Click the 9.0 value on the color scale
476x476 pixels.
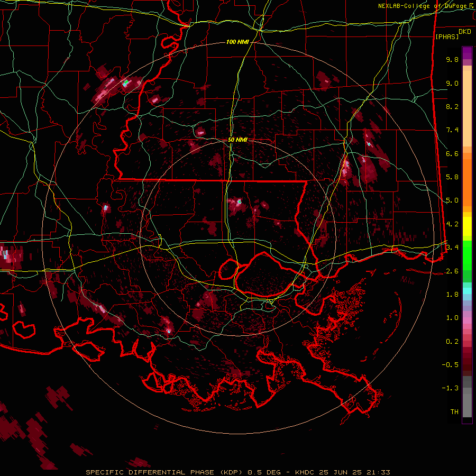click(452, 83)
